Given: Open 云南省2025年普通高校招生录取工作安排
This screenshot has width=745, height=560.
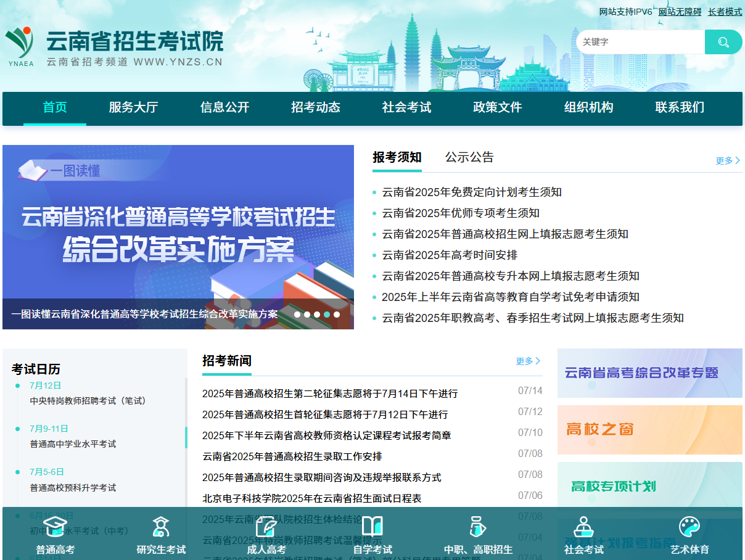Looking at the screenshot, I should pyautogui.click(x=292, y=456).
